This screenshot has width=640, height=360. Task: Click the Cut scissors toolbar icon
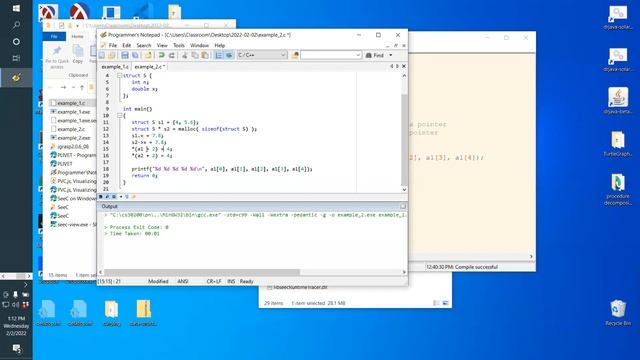184,55
